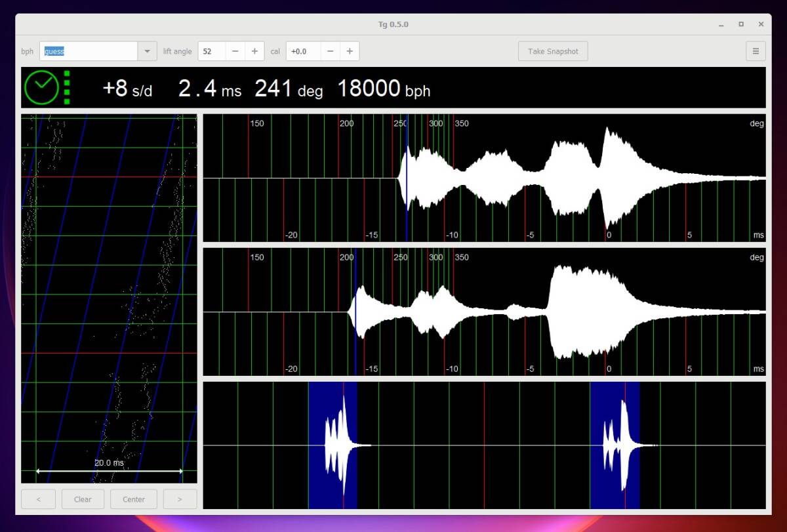Decrease cal value with minus button
The height and width of the screenshot is (532, 787).
coord(331,51)
